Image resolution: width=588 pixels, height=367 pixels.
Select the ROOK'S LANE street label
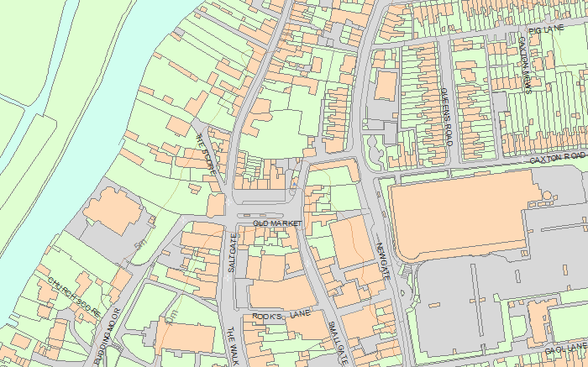[281, 315]
